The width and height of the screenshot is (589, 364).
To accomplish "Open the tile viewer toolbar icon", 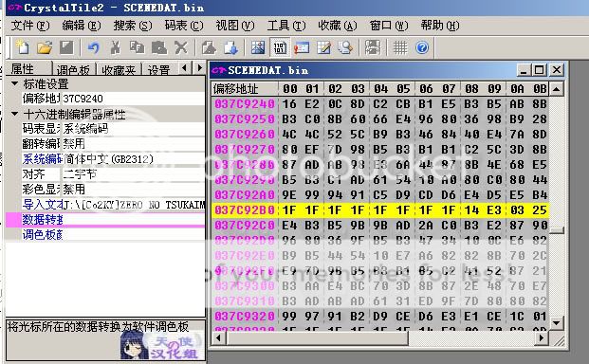I will tap(258, 47).
